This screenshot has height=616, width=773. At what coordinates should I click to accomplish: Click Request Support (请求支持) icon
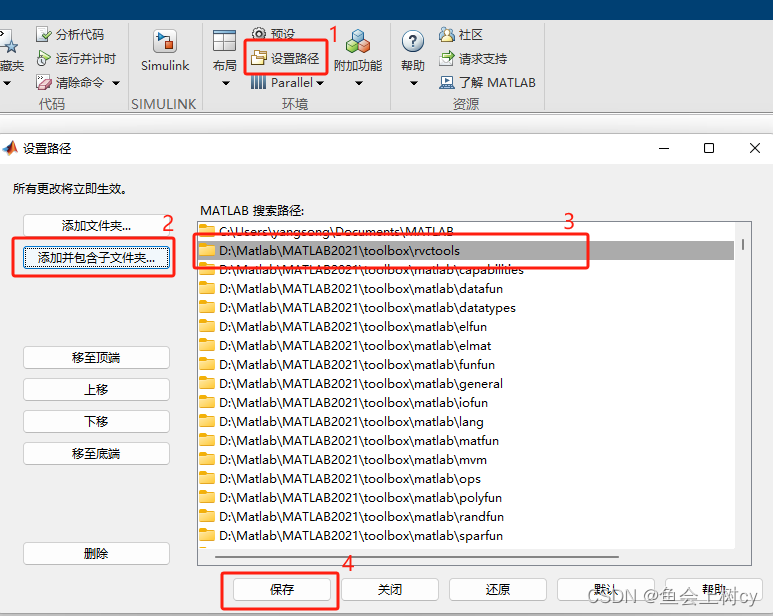[447, 58]
